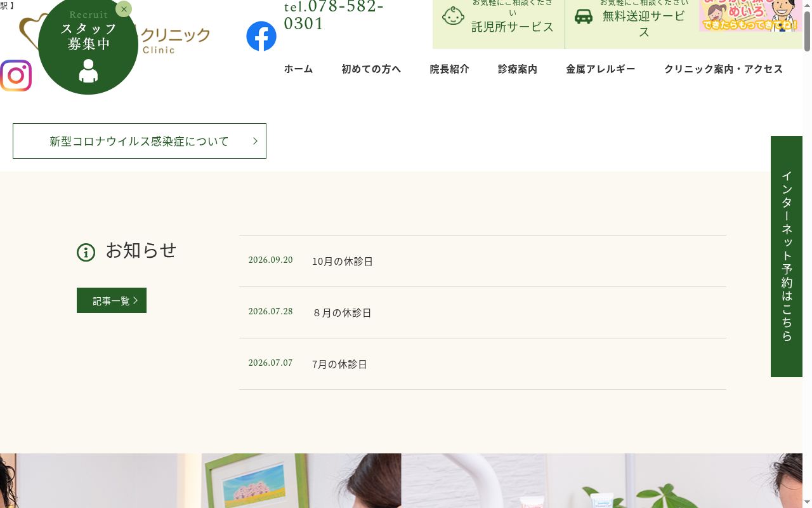Click the baby face 託児所サービス icon
The image size is (812, 508).
point(453,16)
